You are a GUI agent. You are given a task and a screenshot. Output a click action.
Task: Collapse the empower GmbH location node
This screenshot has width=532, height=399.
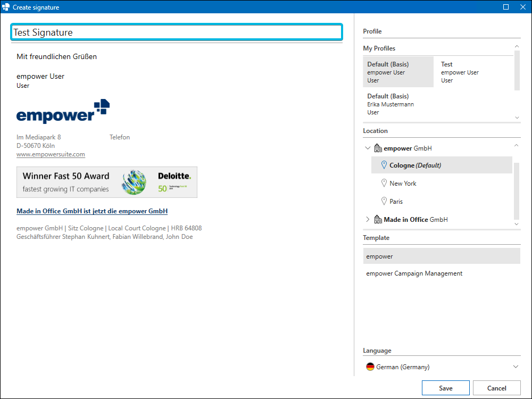coord(368,148)
